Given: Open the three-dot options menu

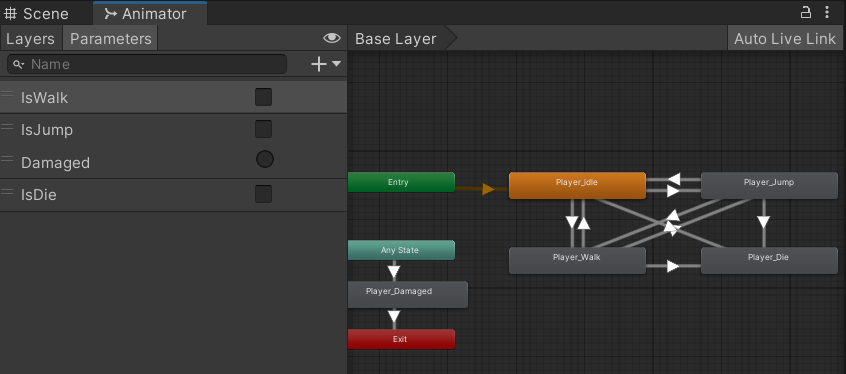Looking at the screenshot, I should tap(827, 12).
